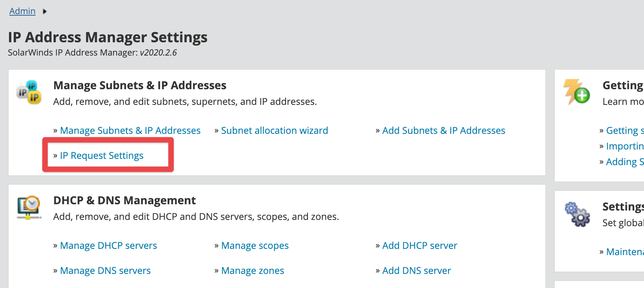Image resolution: width=644 pixels, height=288 pixels.
Task: Click the Admin breadcrumb link
Action: point(22,11)
